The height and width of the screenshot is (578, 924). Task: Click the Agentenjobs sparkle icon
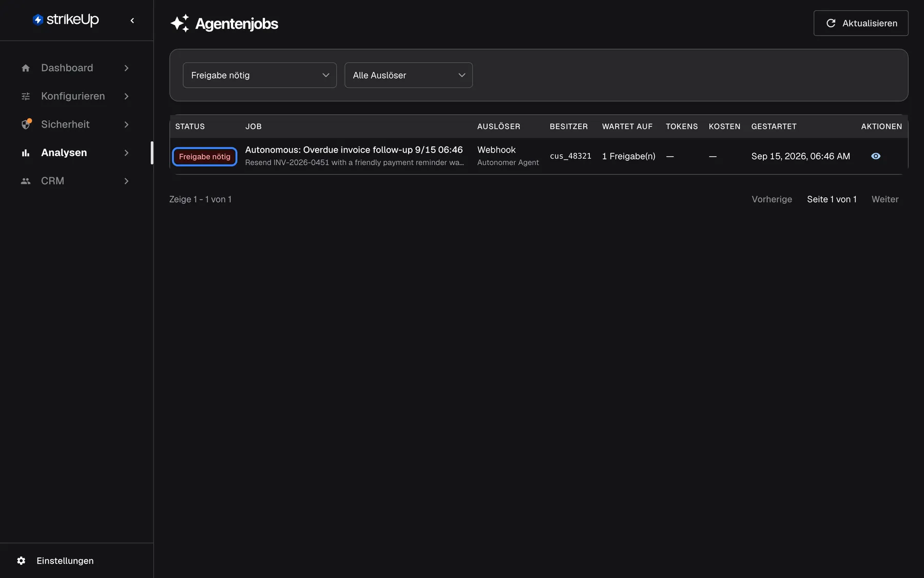tap(180, 23)
